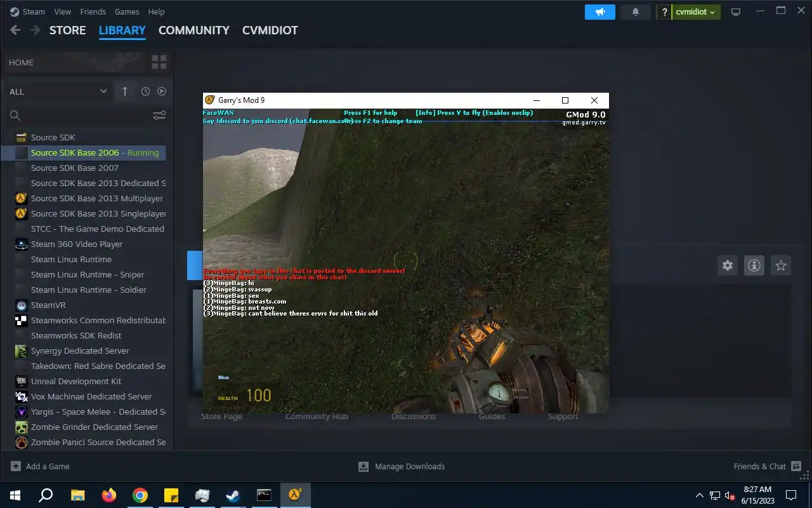Open the Windows Start menu

[15, 495]
